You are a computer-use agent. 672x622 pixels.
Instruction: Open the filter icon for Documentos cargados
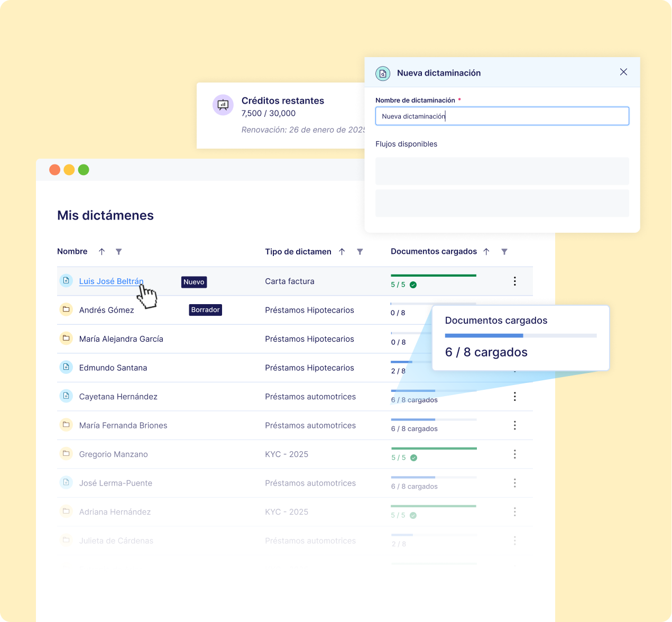tap(504, 251)
